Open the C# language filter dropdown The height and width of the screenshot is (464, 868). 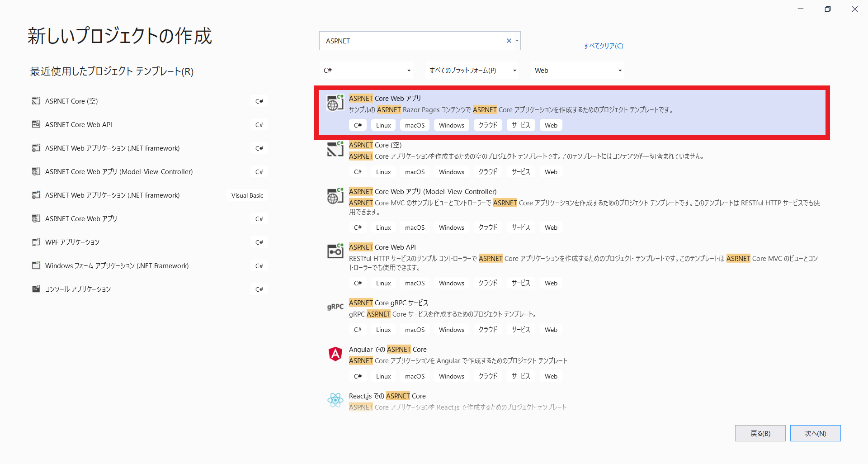pyautogui.click(x=366, y=70)
